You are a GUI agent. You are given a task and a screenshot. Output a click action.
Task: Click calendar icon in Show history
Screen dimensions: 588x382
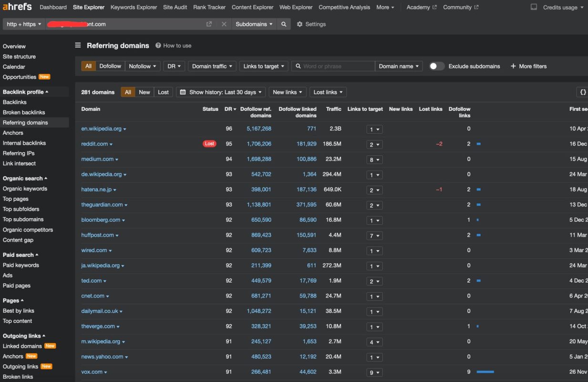coord(183,92)
